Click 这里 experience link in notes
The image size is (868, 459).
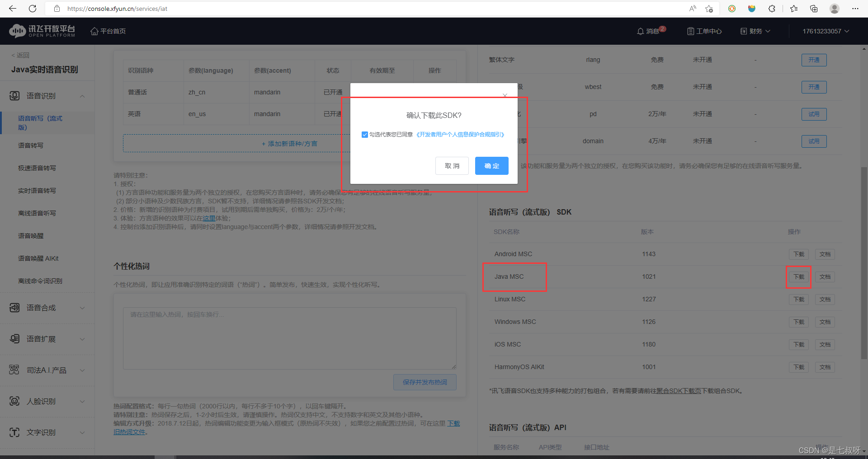point(209,218)
